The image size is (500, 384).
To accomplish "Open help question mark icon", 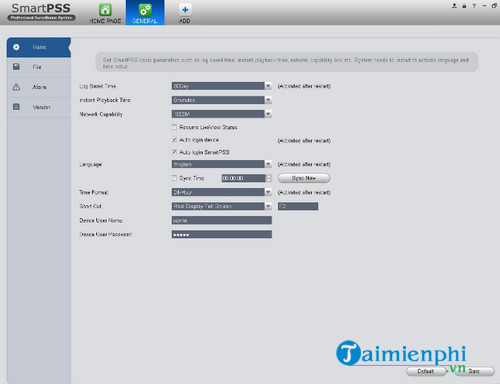I will pyautogui.click(x=474, y=6).
